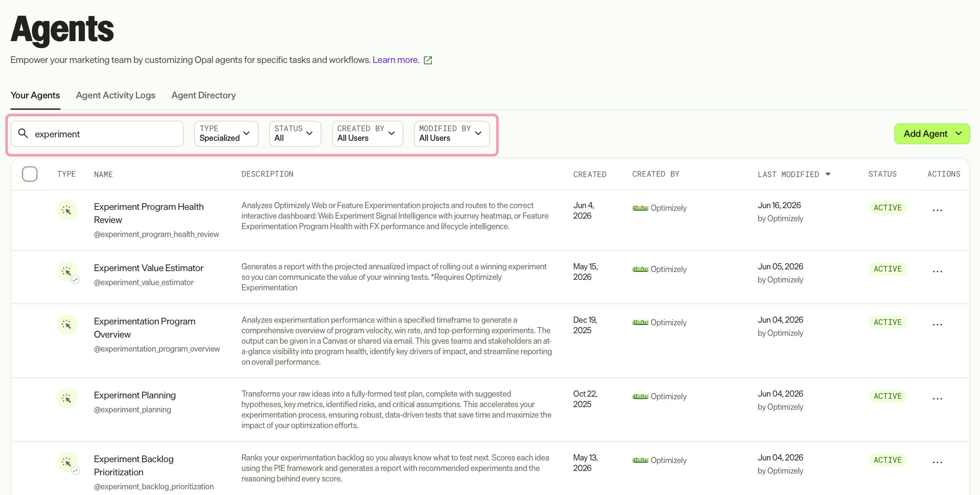
Task: Click the search magnifier icon
Action: (23, 133)
